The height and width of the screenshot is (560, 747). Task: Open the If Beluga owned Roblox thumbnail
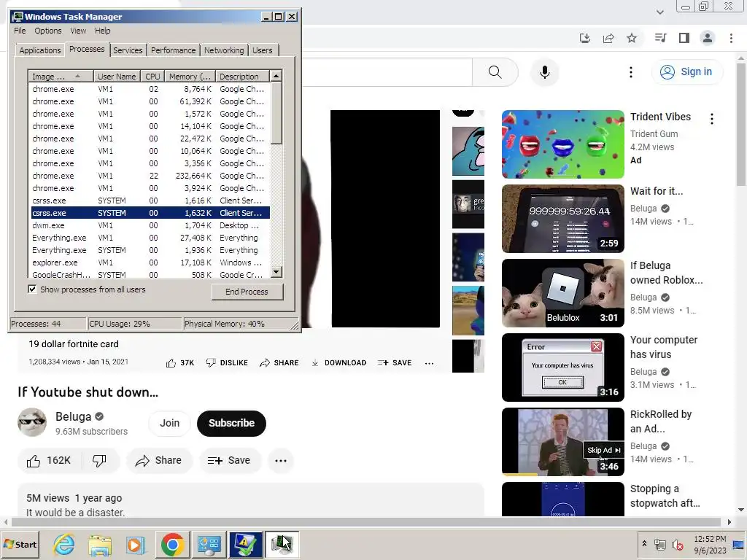pyautogui.click(x=562, y=293)
